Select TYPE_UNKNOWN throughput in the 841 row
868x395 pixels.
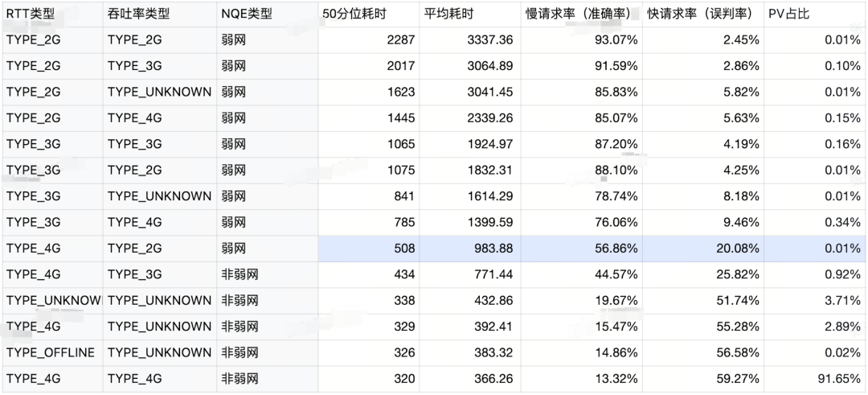point(160,196)
